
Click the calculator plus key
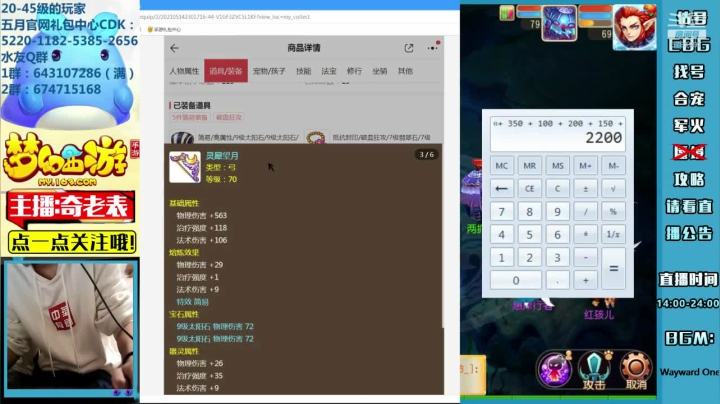click(x=585, y=281)
